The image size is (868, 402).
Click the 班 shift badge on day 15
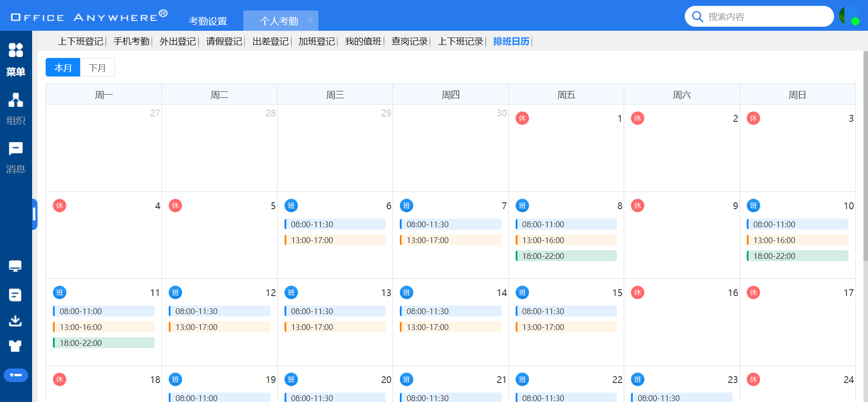522,293
